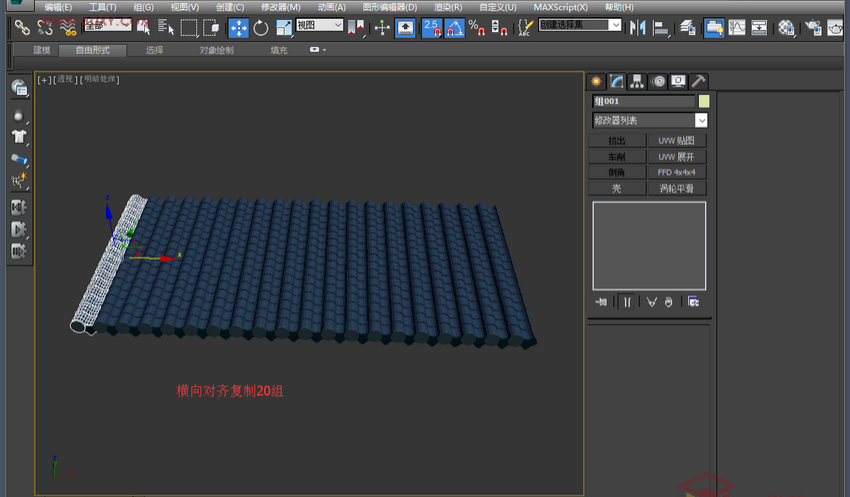Open the 修改器(M) menu
This screenshot has width=850, height=497.
point(280,7)
